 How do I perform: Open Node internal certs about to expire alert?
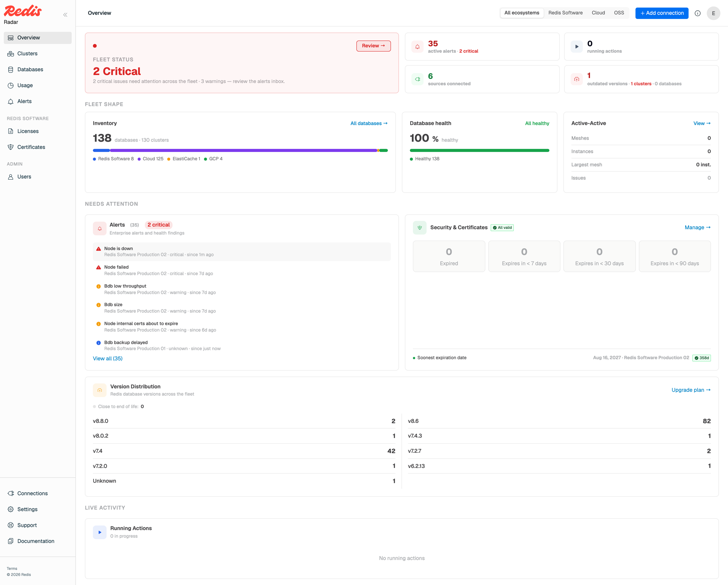[x=242, y=327]
